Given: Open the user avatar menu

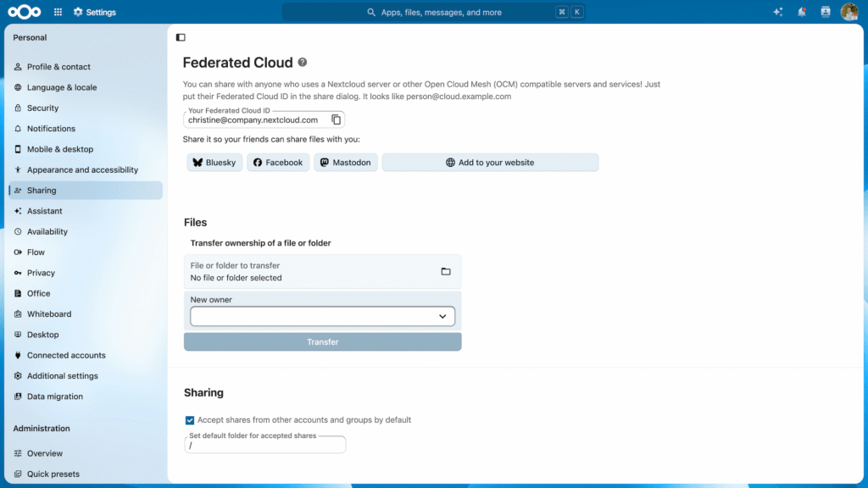Looking at the screenshot, I should [x=849, y=12].
